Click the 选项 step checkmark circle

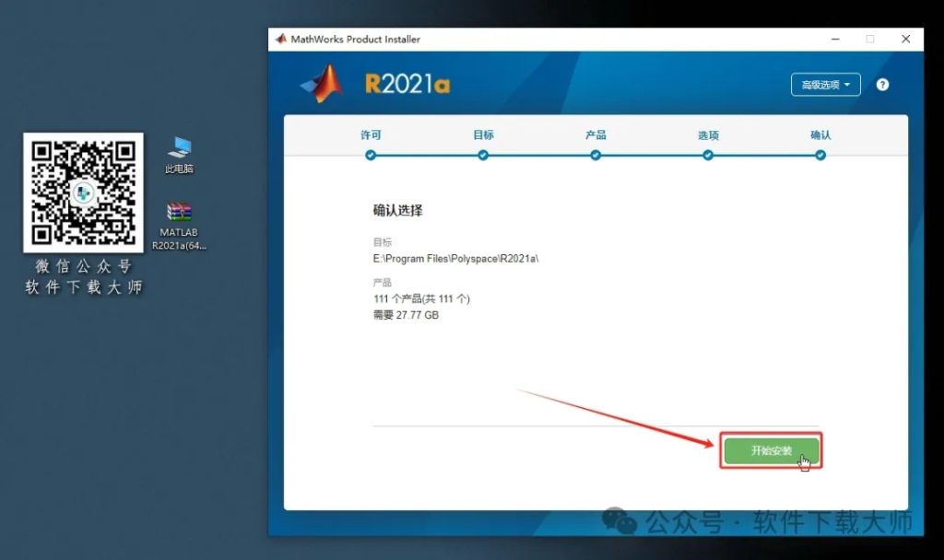pos(707,156)
